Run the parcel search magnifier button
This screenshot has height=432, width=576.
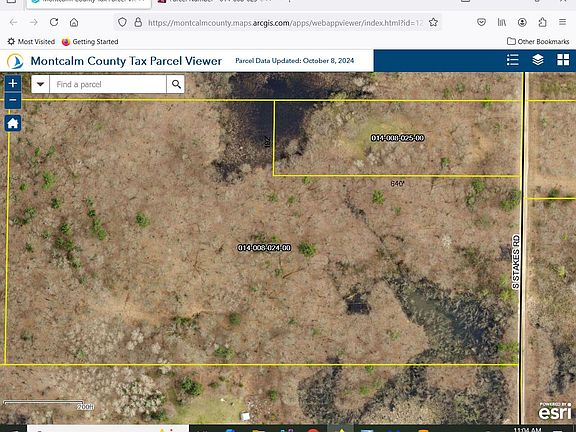176,84
